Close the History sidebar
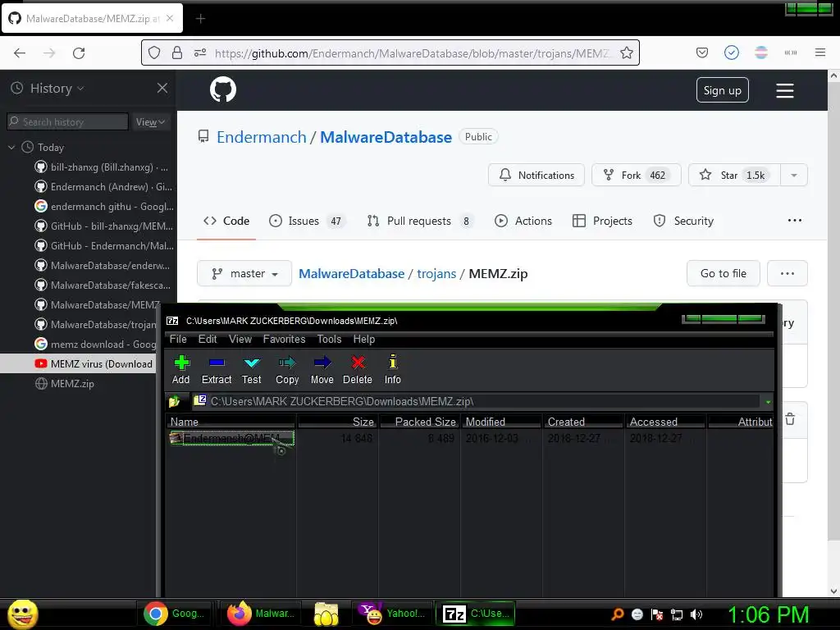Viewport: 840px width, 630px height. pos(162,88)
